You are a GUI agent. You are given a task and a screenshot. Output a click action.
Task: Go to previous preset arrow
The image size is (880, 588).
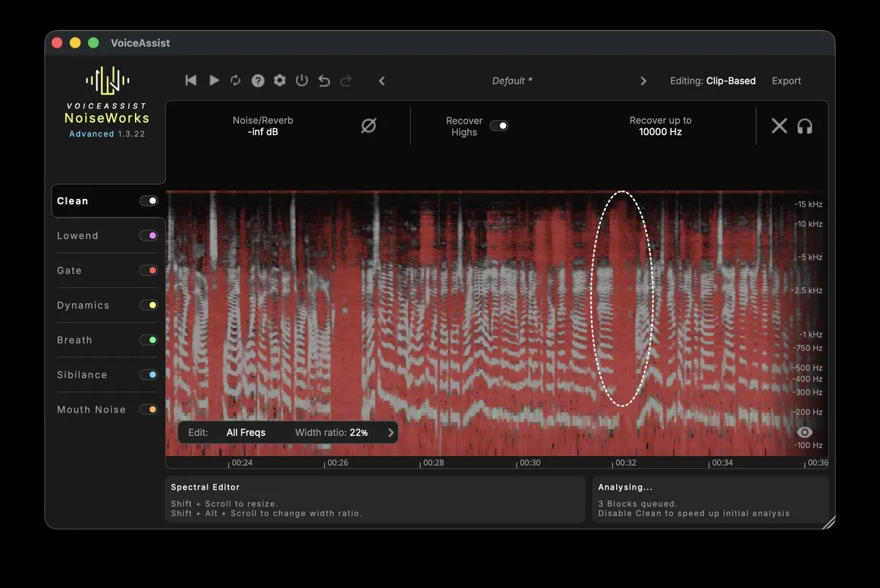click(382, 81)
